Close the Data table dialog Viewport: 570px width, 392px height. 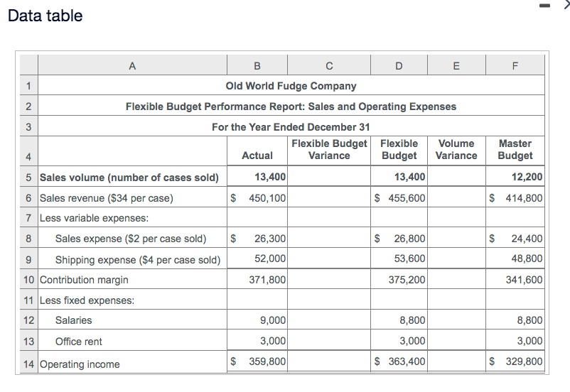[x=567, y=5]
